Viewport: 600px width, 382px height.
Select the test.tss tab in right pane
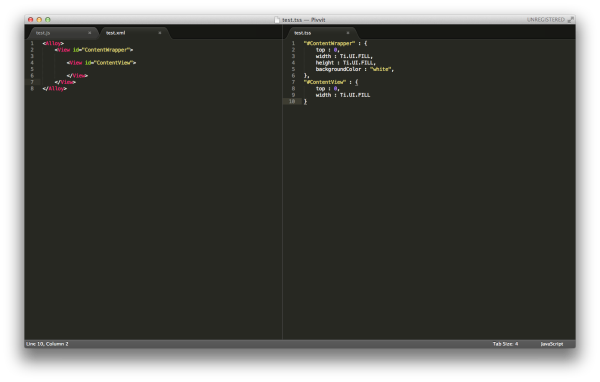coord(302,33)
